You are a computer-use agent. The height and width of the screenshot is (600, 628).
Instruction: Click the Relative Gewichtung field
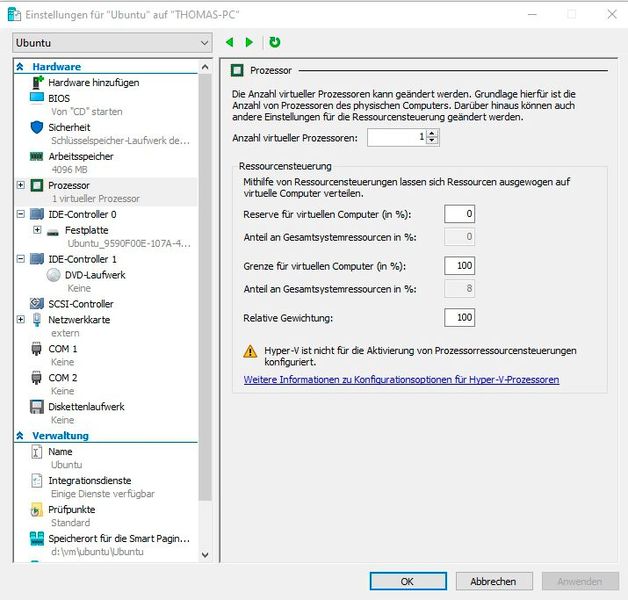pos(459,318)
